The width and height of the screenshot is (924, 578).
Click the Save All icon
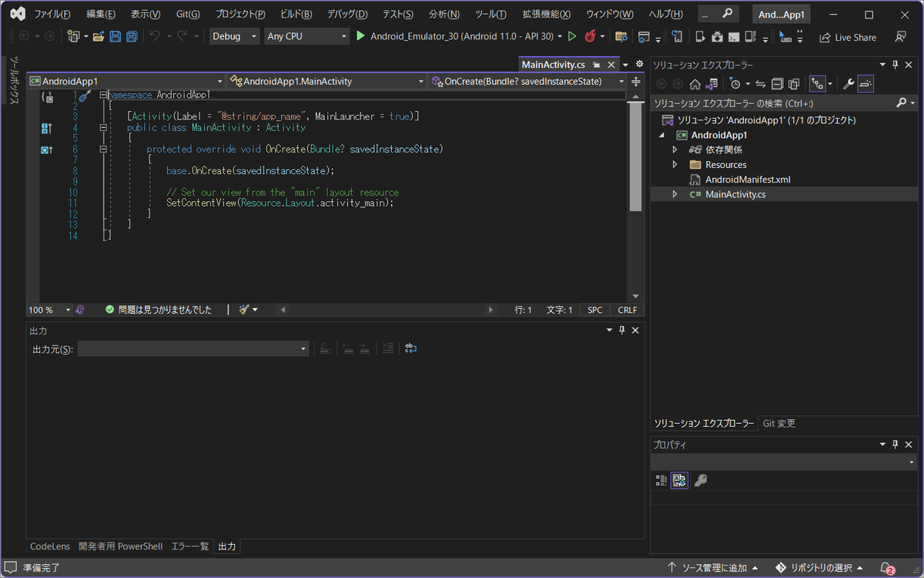131,36
